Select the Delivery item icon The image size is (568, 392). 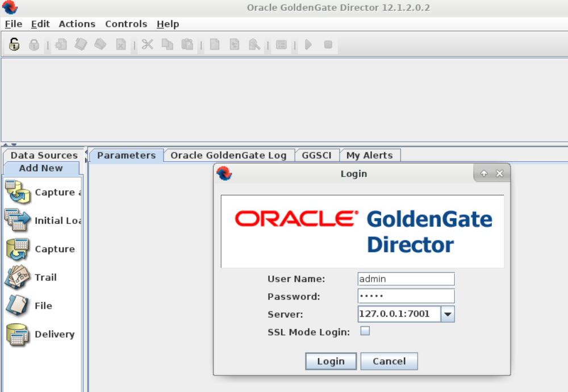click(18, 334)
